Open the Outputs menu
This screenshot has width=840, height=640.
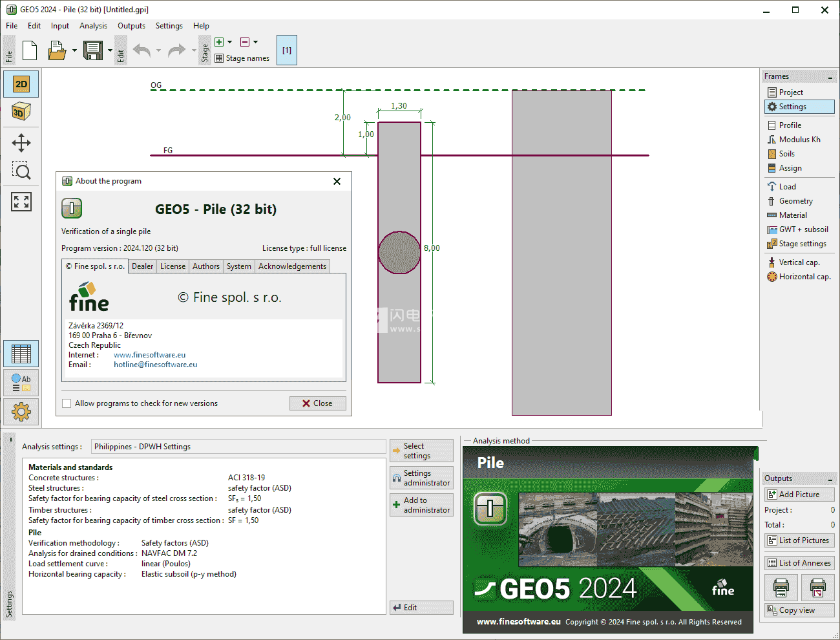[131, 26]
